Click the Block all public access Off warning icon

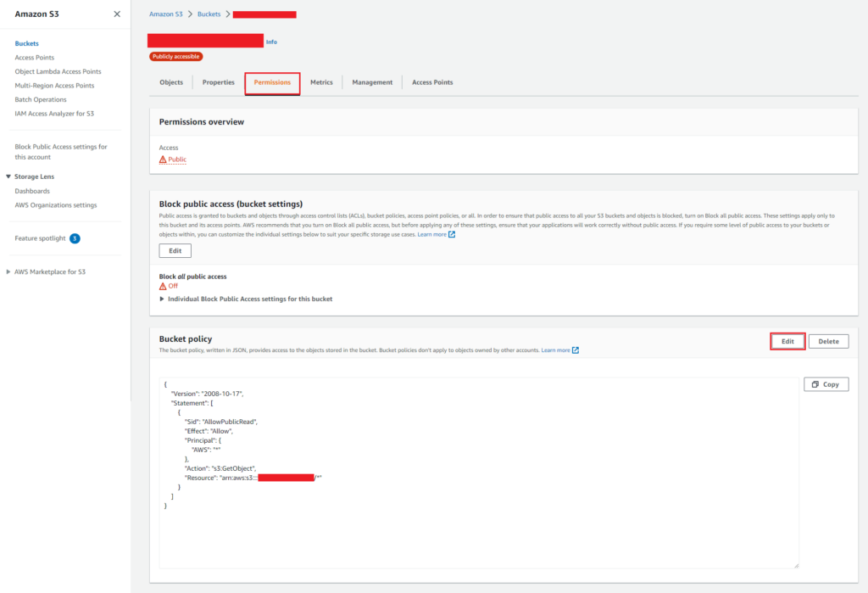[163, 286]
